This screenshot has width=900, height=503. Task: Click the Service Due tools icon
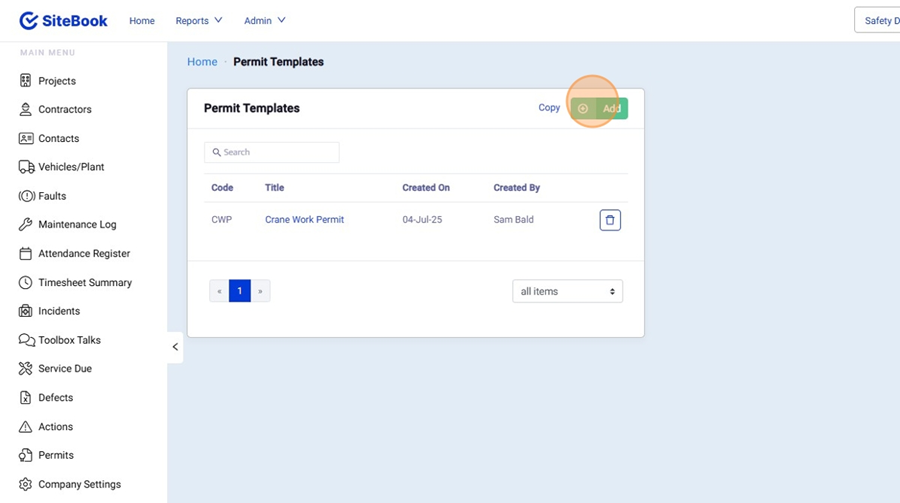click(26, 369)
